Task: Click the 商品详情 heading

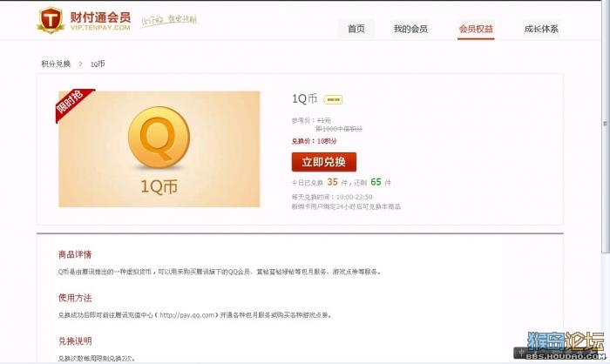Action: coord(75,255)
